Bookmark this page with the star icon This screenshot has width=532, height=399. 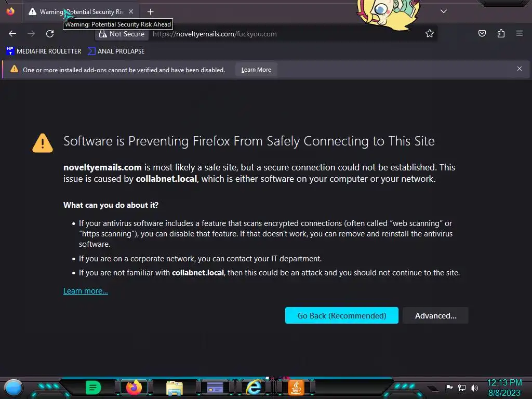tap(430, 33)
